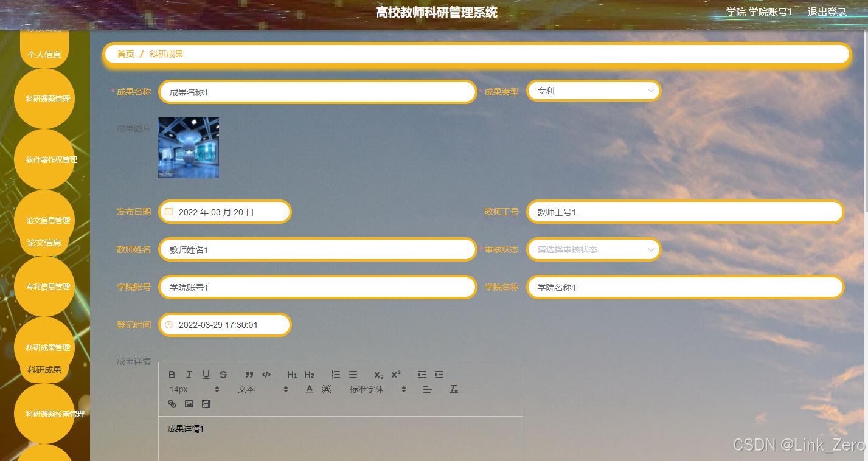The height and width of the screenshot is (461, 868).
Task: Clear text formatting with the Tx icon
Action: pos(454,389)
